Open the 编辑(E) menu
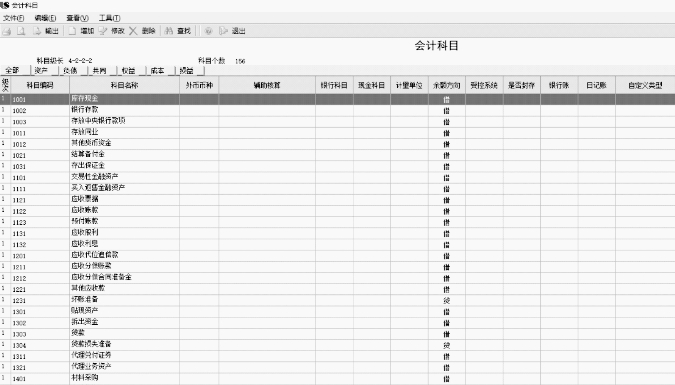The height and width of the screenshot is (385, 675). [45, 18]
